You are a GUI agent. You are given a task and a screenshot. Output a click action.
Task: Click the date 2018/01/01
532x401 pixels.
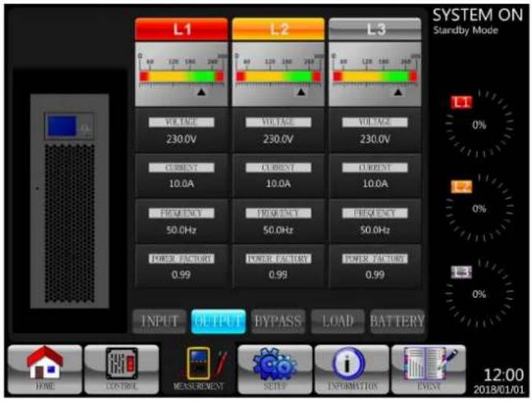[499, 389]
